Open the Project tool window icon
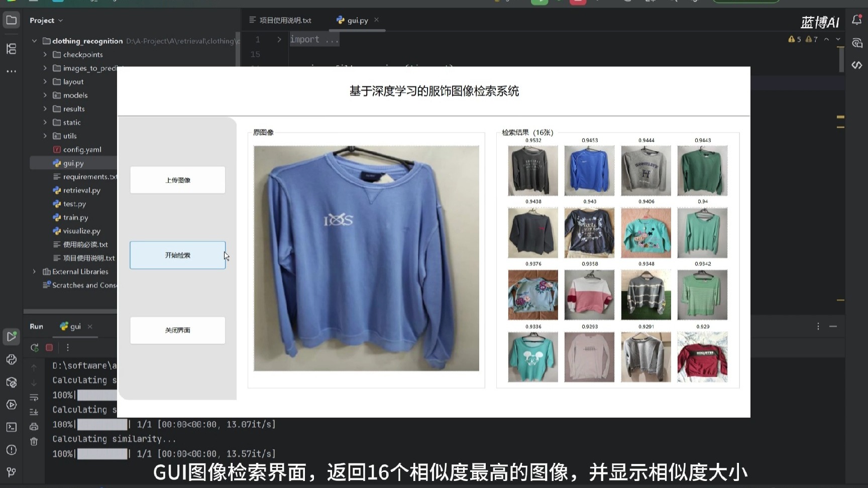Screen dimensions: 868x488 (11, 21)
